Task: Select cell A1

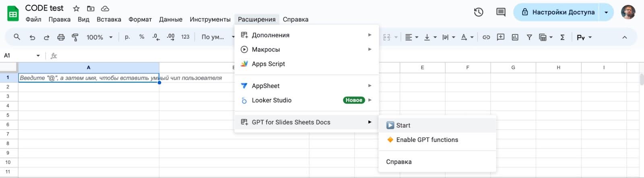Action: point(89,78)
